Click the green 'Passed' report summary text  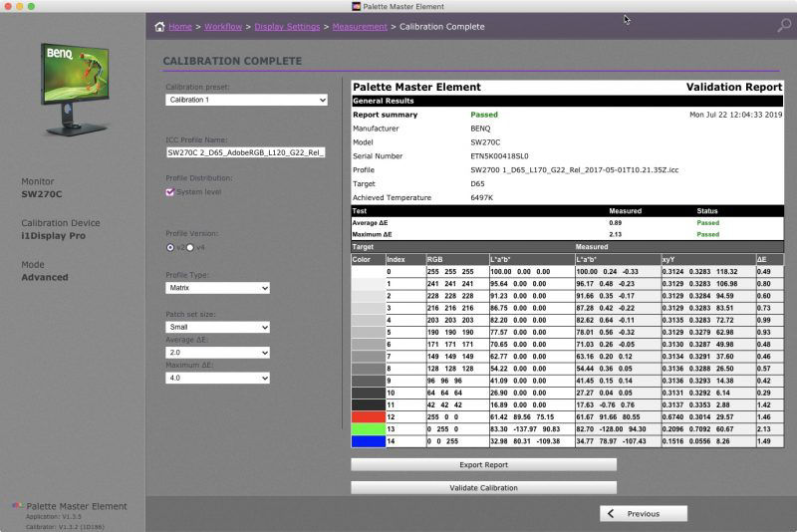tap(484, 115)
